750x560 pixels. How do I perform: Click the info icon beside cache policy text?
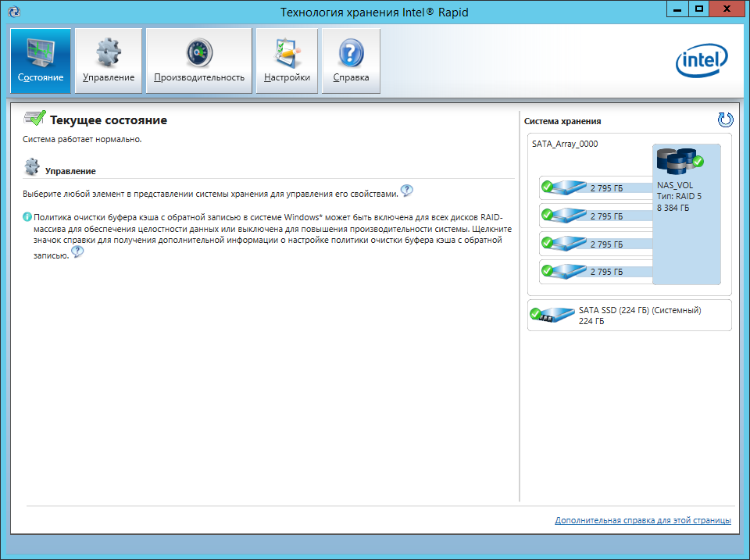point(27,216)
